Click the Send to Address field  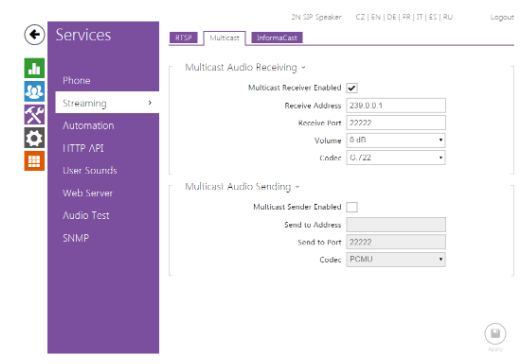tap(396, 224)
